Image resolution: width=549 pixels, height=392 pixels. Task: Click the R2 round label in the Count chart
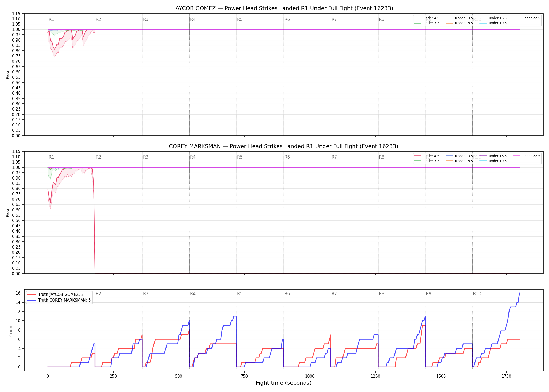tap(98, 294)
